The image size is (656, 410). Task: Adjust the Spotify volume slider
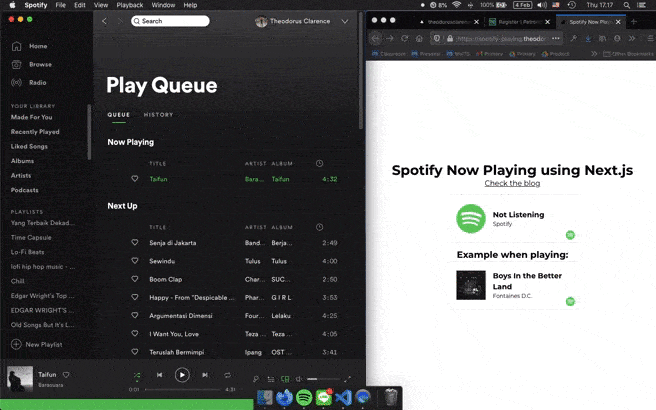[323, 379]
